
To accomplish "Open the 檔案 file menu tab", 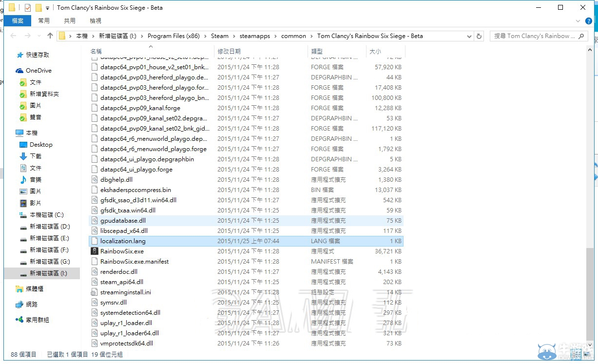I will tap(18, 21).
